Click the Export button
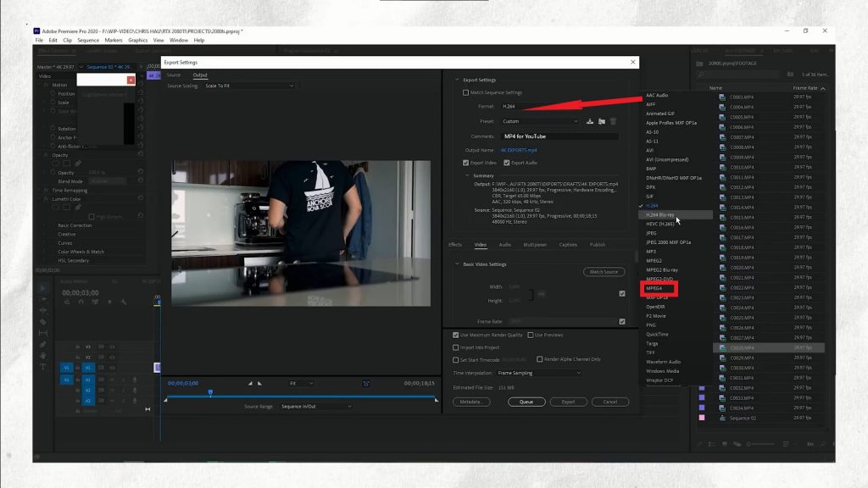Viewport: 868px width, 488px height. (x=569, y=402)
